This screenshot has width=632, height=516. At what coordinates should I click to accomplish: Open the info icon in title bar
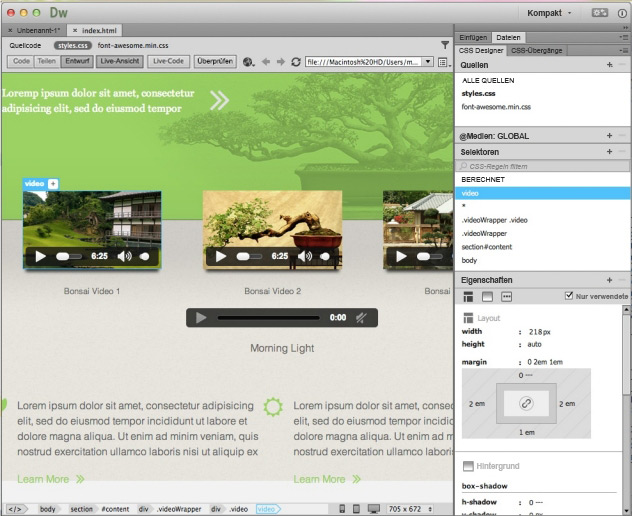[x=622, y=13]
